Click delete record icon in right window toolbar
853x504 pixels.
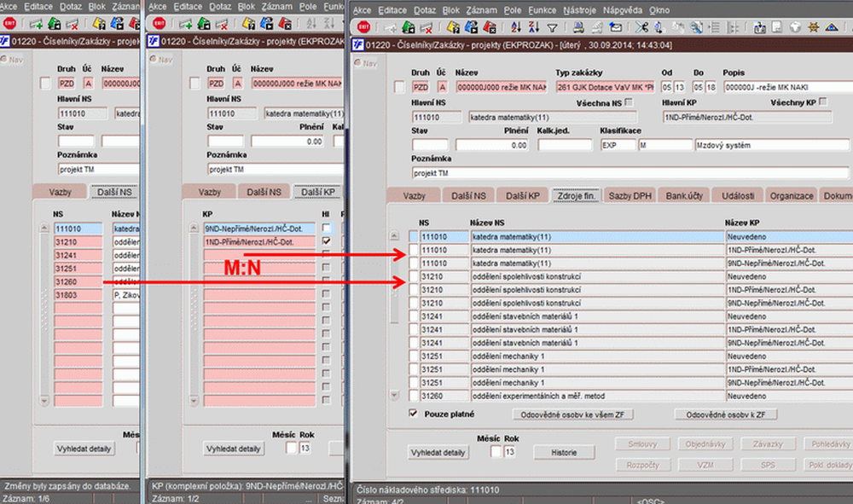tap(426, 26)
